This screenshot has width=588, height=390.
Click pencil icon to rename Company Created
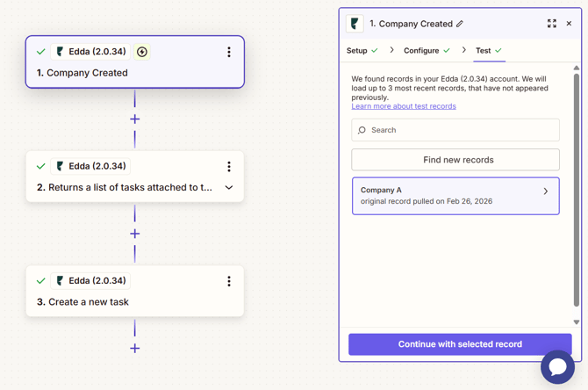point(460,24)
